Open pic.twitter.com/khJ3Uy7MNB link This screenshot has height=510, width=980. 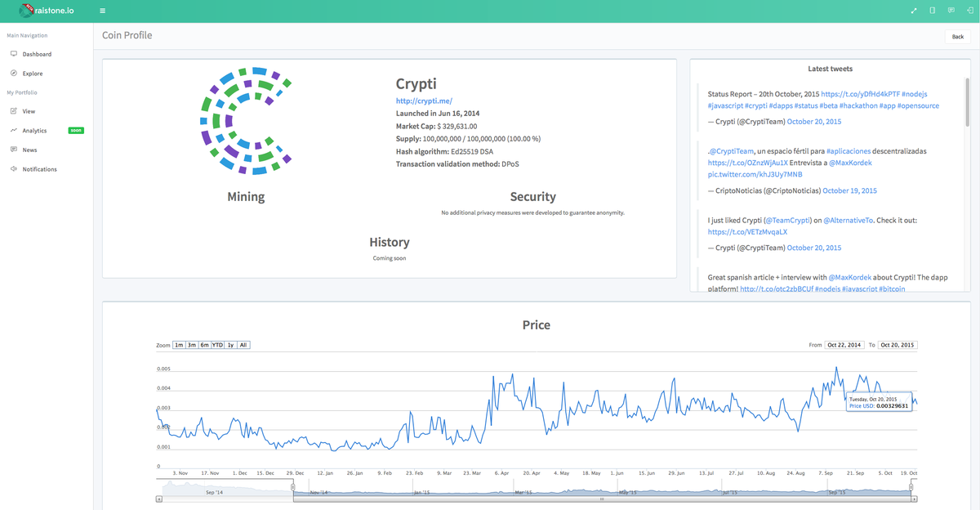click(755, 174)
